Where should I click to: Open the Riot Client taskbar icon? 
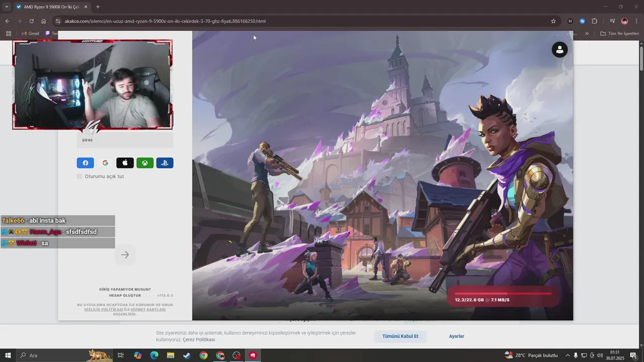tap(253, 355)
